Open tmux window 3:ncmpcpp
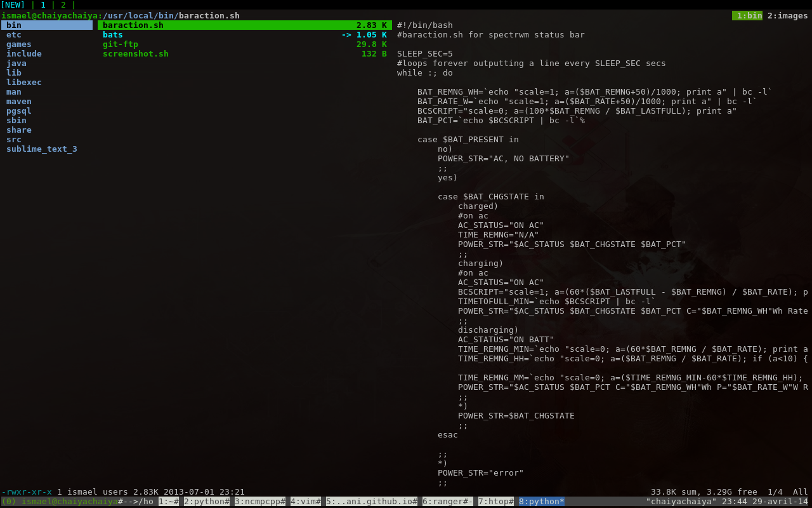 pyautogui.click(x=260, y=502)
